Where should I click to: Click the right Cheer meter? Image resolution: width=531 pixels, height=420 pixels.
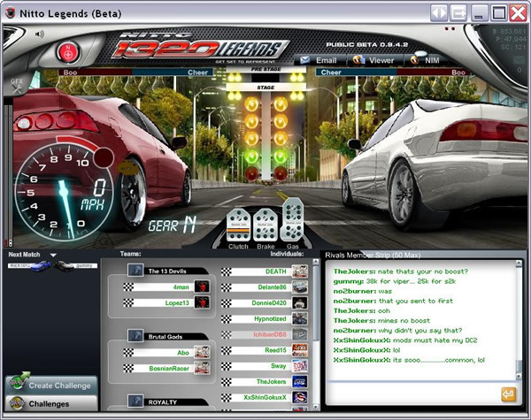pyautogui.click(x=357, y=73)
